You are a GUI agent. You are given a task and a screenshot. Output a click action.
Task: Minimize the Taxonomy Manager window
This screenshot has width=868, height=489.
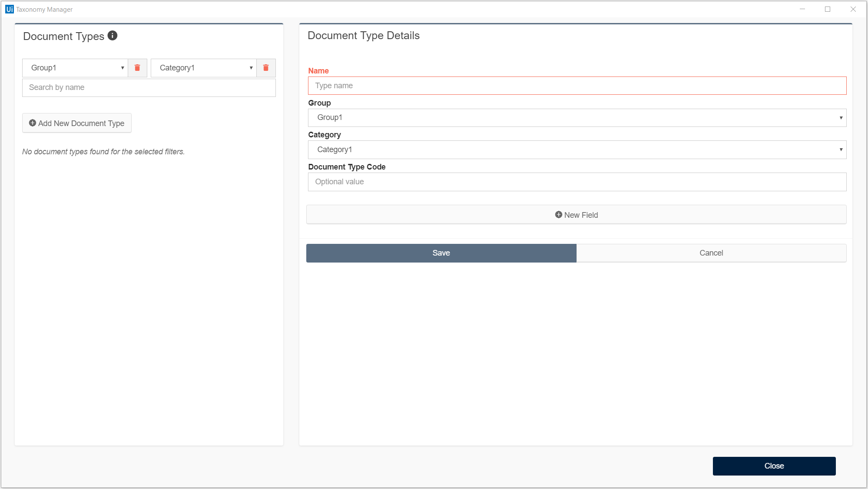(x=802, y=9)
